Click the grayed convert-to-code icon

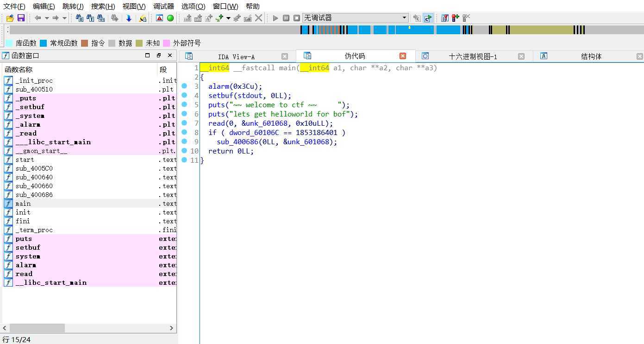coord(188,18)
